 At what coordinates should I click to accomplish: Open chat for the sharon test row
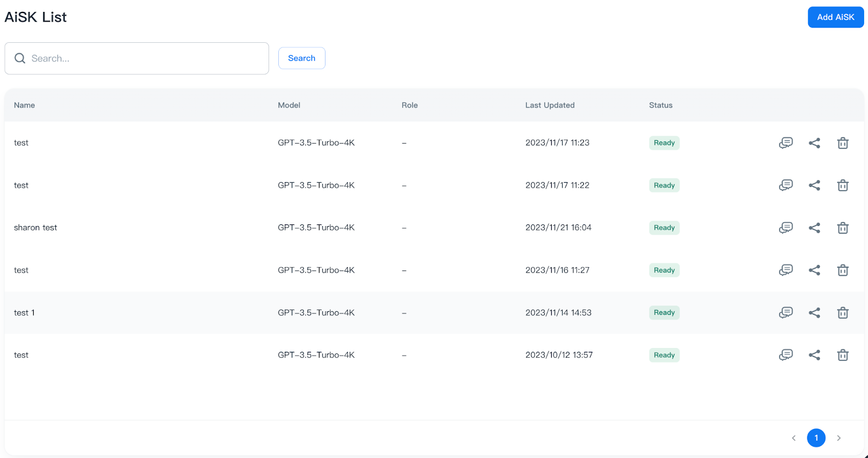coord(786,228)
